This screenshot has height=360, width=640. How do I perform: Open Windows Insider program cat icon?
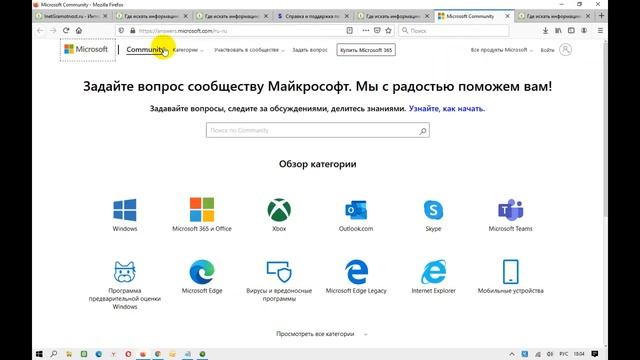124,272
